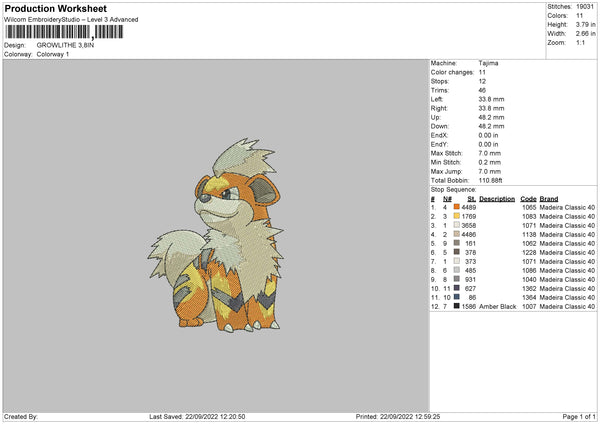Click the 'N#' column header

tap(447, 199)
